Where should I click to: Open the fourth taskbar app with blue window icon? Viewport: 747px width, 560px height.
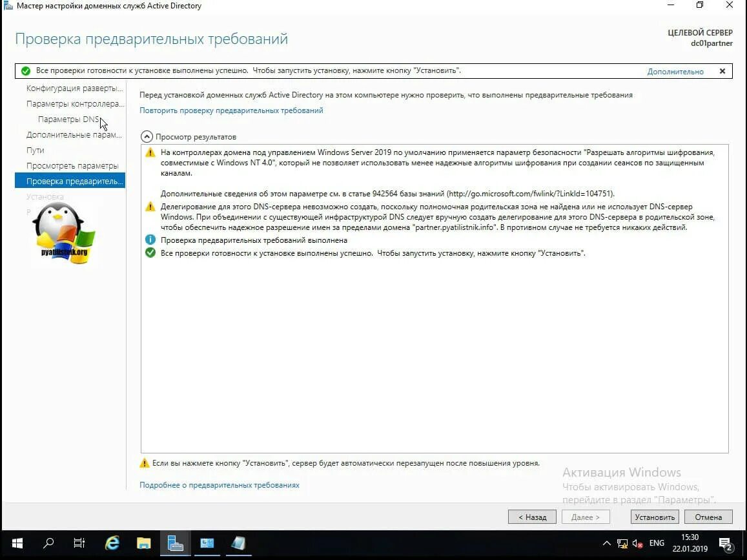207,543
